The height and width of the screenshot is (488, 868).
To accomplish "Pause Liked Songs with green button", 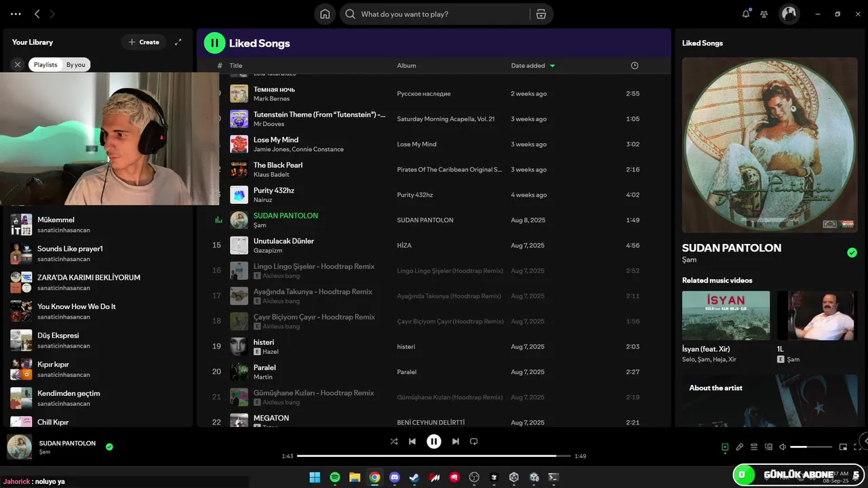I will (x=214, y=43).
